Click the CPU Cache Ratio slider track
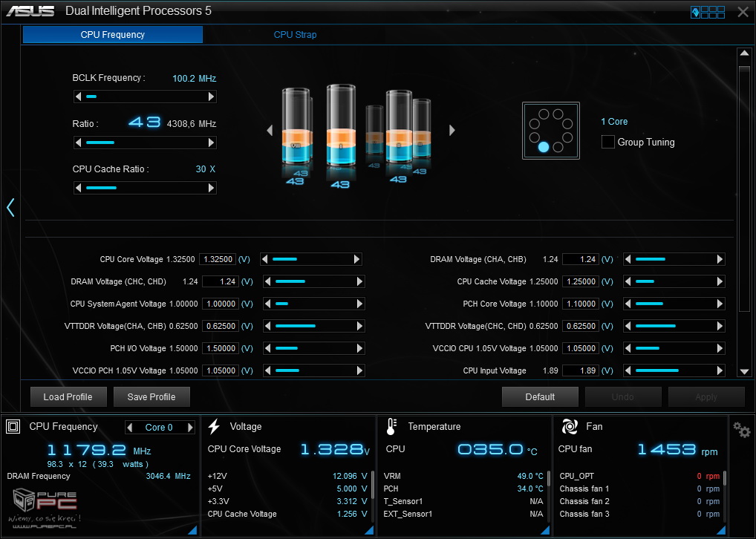Screen dimensions: 756x539 coord(145,188)
